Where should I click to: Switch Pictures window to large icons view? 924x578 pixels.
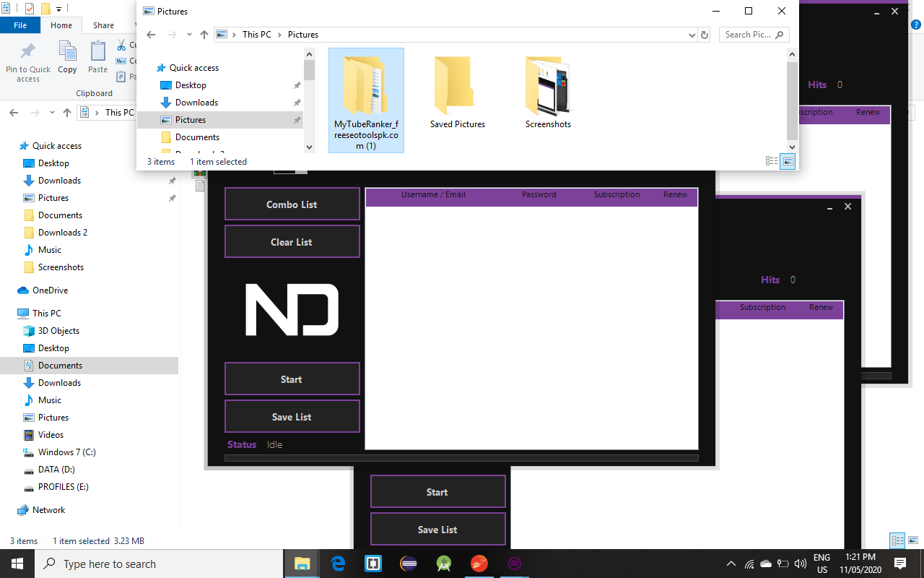click(x=788, y=162)
